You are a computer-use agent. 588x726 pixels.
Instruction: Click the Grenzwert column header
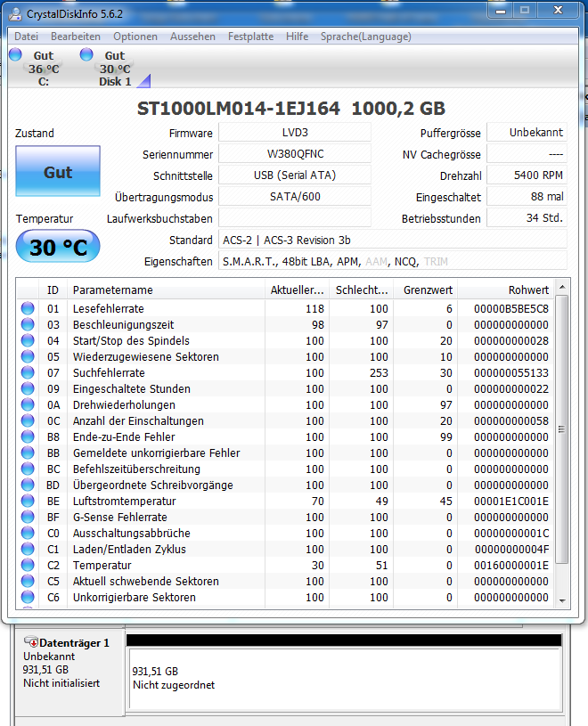coord(426,290)
